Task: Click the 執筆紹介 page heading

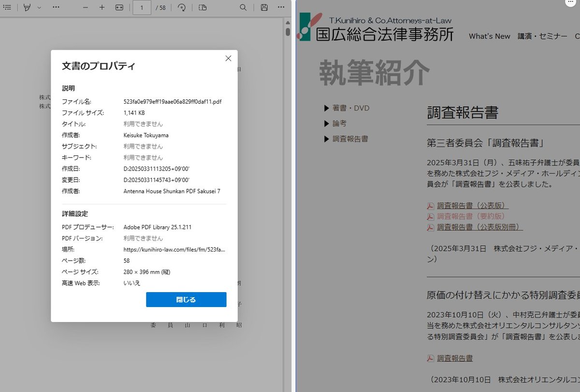Action: (x=374, y=72)
